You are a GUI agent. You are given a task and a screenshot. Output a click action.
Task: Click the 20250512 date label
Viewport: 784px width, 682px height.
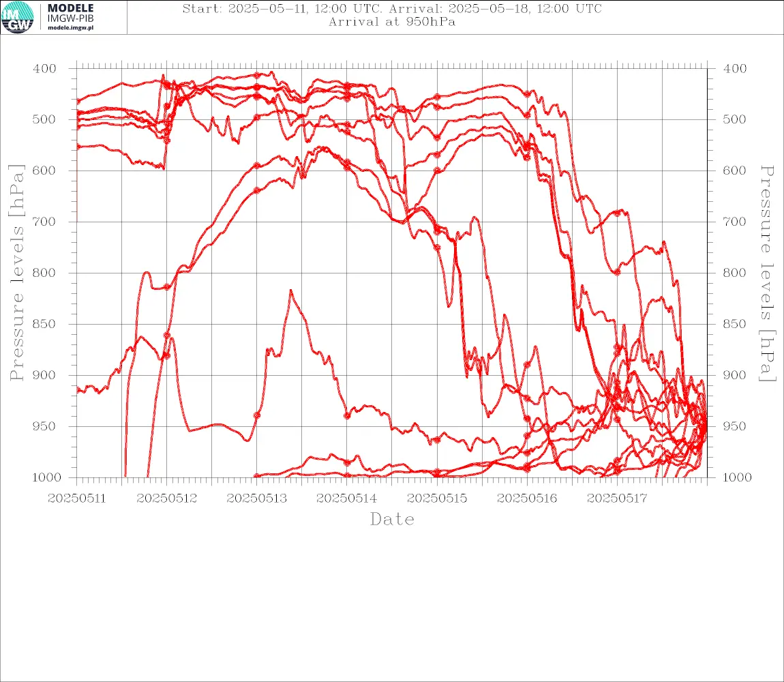(167, 499)
